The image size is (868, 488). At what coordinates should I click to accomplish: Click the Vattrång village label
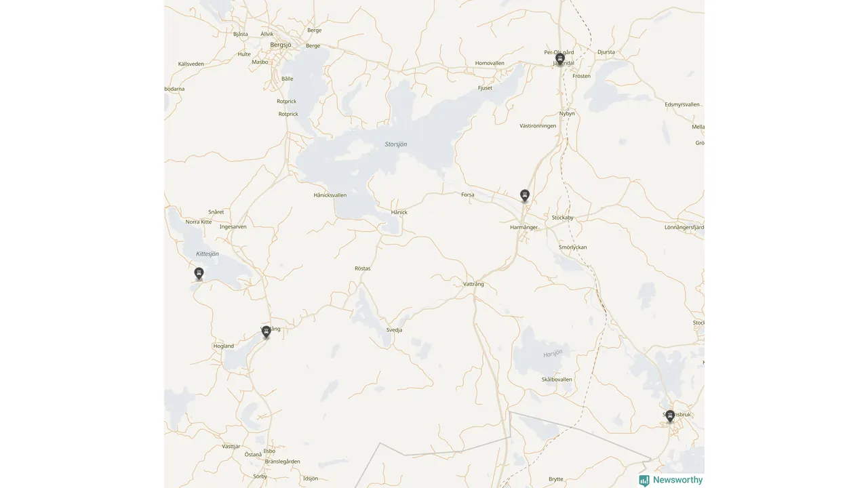(473, 284)
